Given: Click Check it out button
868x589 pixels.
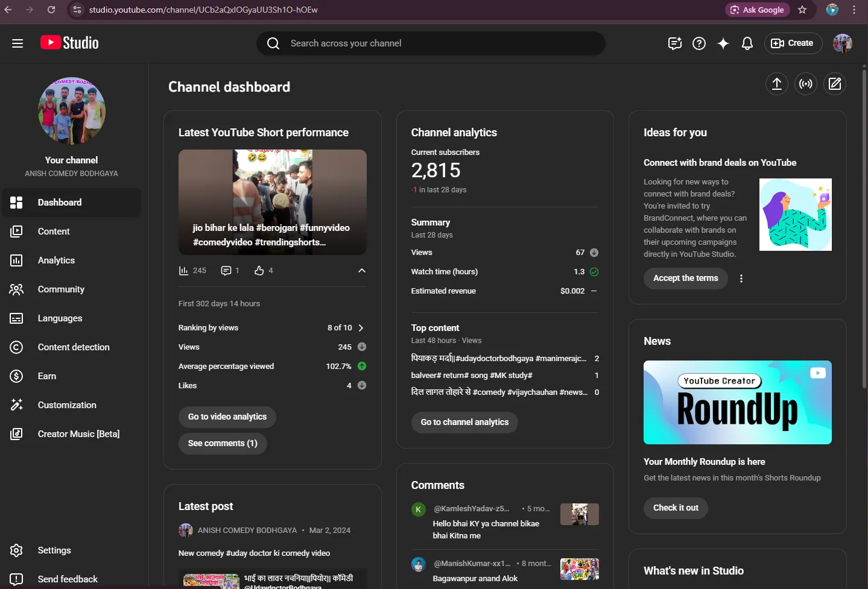Looking at the screenshot, I should 676,508.
